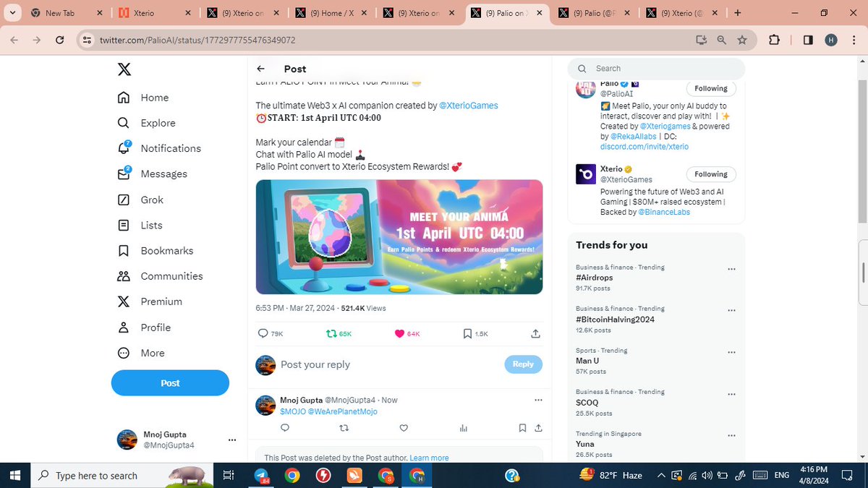Open the discord.com/invite/xterio link
868x488 pixels.
pos(644,146)
